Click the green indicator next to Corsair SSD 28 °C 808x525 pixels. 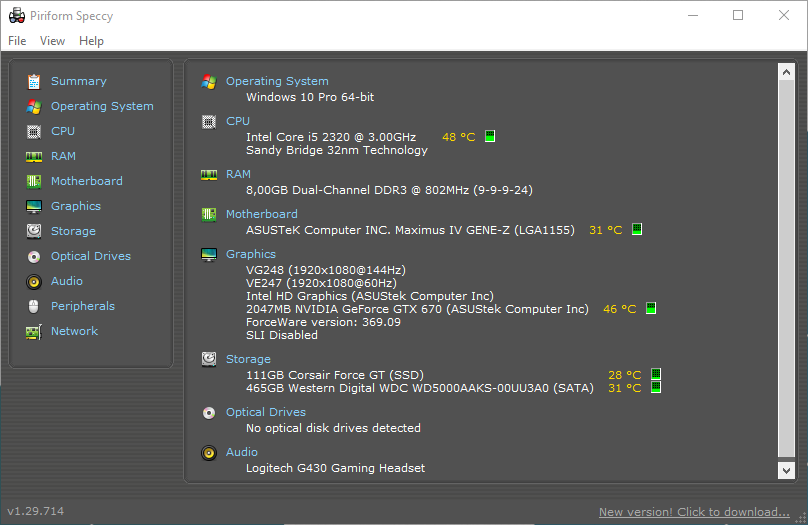(655, 374)
